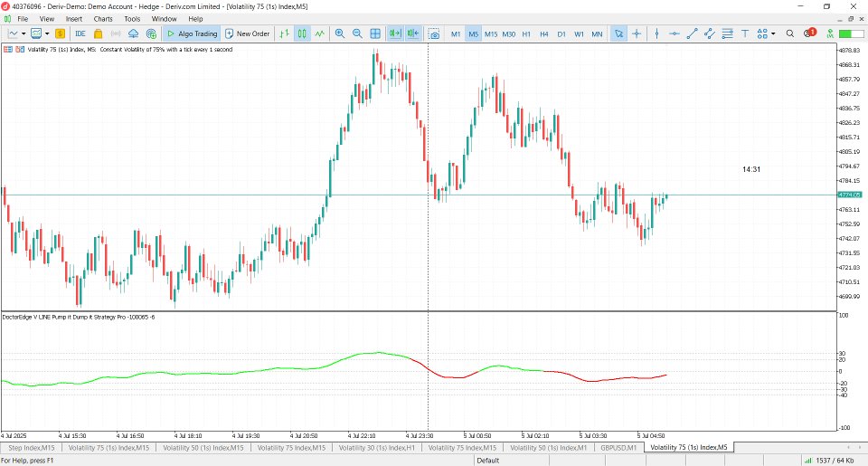Switch to Volatility 30 (1s) Index,H1 tab
Image resolution: width=868 pixels, height=466 pixels.
[x=377, y=448]
